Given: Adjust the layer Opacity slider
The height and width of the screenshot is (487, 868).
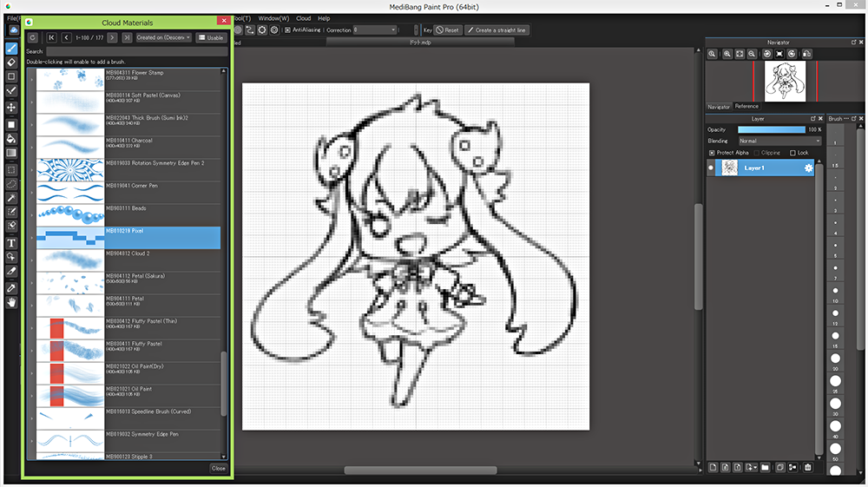Looking at the screenshot, I should tap(772, 129).
